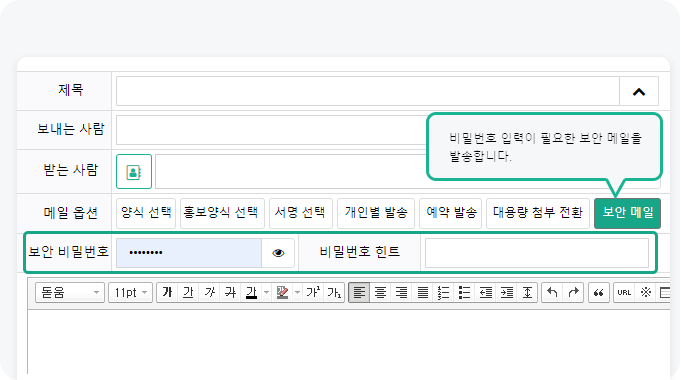The image size is (681, 380).
Task: Click the 양식 선택 button
Action: (x=146, y=213)
